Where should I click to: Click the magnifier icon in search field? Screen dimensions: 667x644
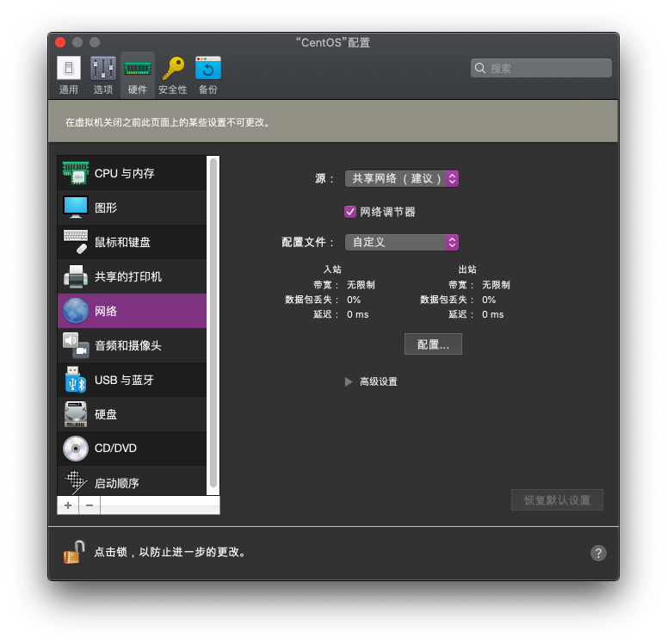tap(480, 68)
